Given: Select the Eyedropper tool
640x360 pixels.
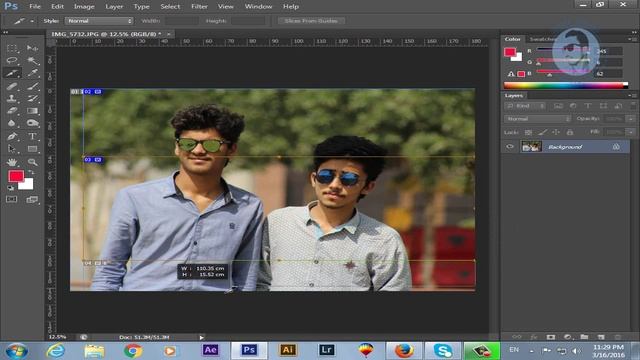Looking at the screenshot, I should (32, 73).
